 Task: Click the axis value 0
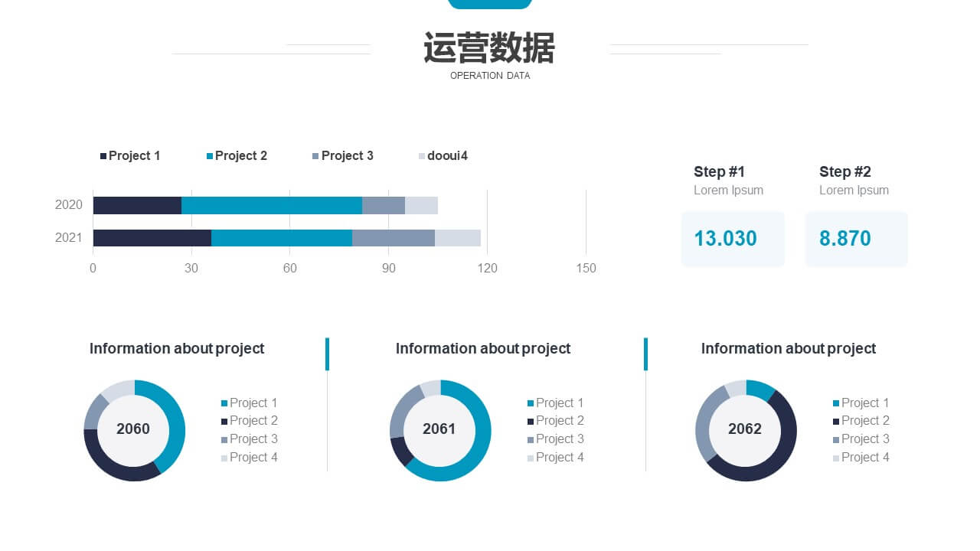[93, 269]
